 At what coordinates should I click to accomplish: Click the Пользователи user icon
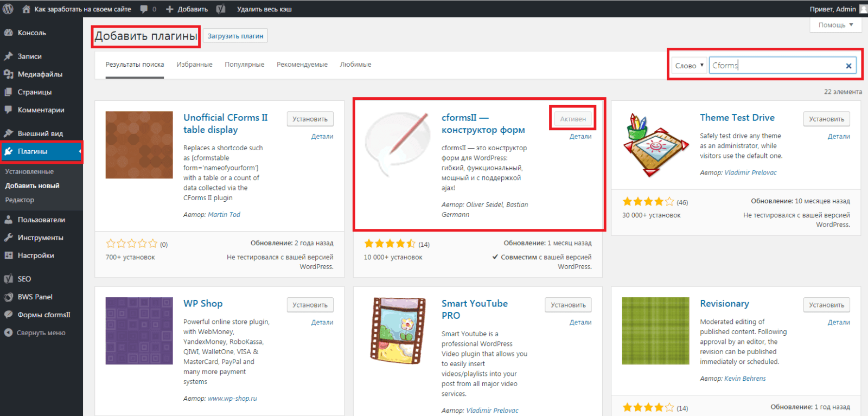point(8,220)
